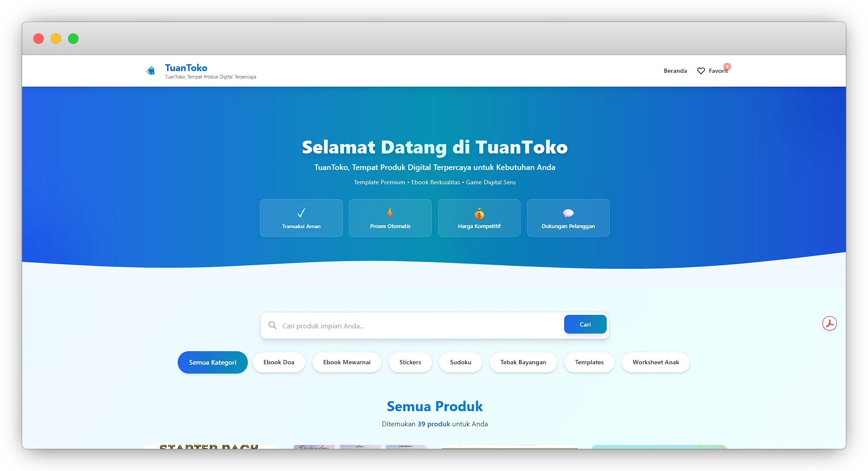
Task: Click the Dukungan Pelanggan chat bubble icon
Action: (x=568, y=213)
